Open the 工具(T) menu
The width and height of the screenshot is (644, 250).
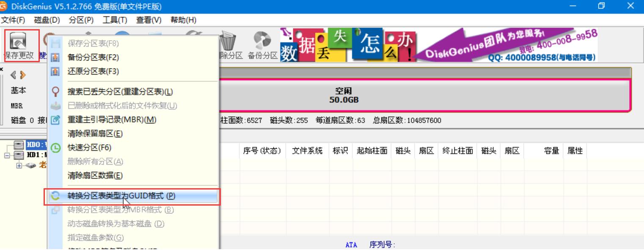coord(114,20)
